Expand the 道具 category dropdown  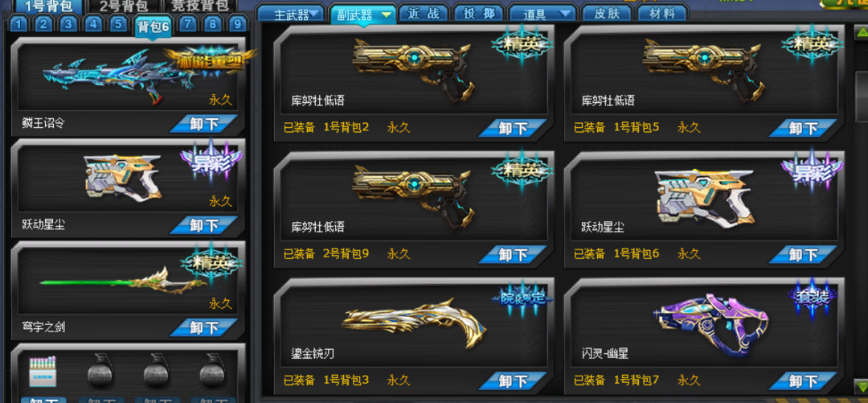coord(542,14)
